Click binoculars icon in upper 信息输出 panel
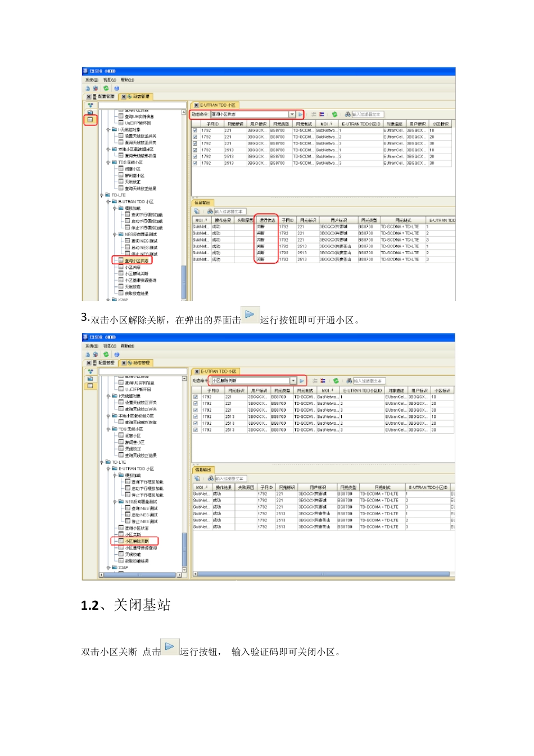The width and height of the screenshot is (534, 756). click(210, 211)
